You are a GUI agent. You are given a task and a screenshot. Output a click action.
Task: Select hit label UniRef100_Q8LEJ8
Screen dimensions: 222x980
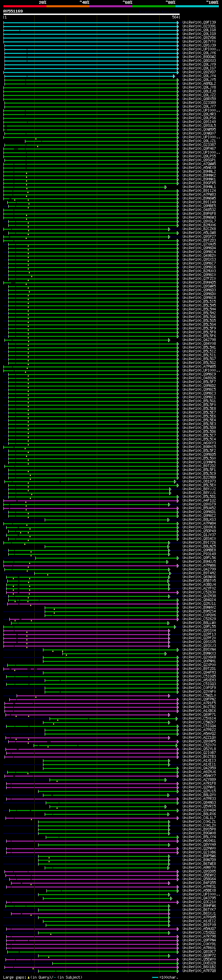[199, 91]
